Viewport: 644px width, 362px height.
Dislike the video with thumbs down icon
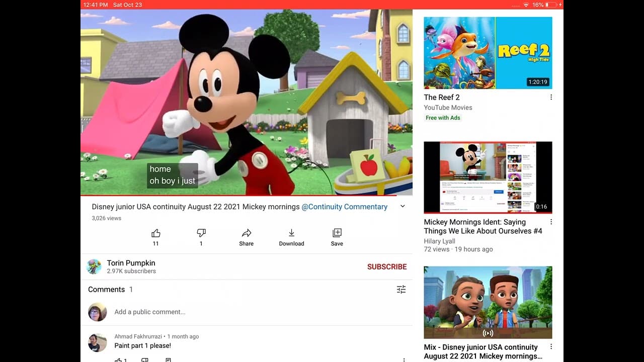(201, 233)
